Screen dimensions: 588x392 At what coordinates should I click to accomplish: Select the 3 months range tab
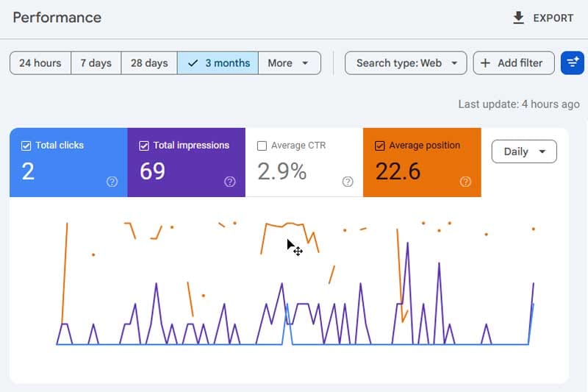(218, 63)
